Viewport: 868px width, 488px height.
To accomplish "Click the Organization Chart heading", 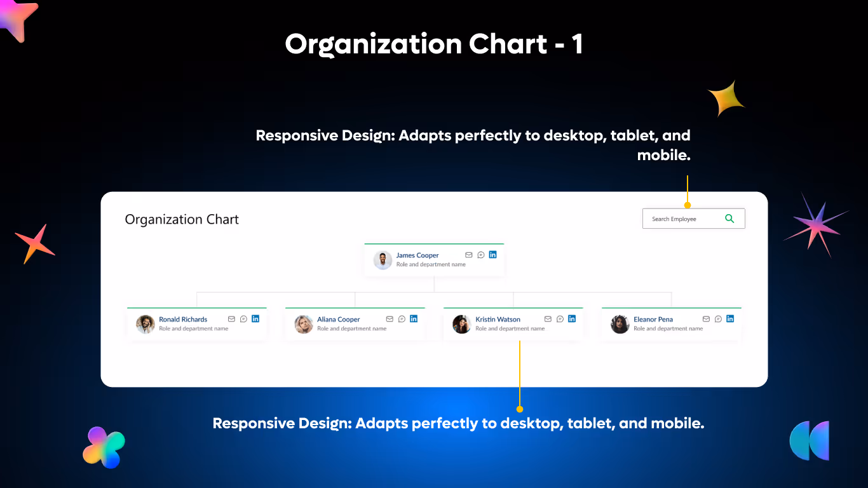I will [182, 219].
